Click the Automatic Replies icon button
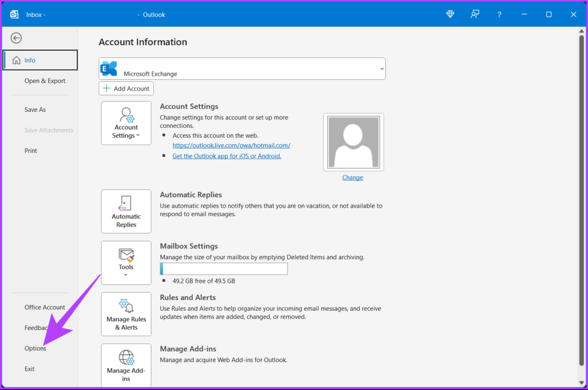Viewport: 588px width, 390px height. [126, 211]
